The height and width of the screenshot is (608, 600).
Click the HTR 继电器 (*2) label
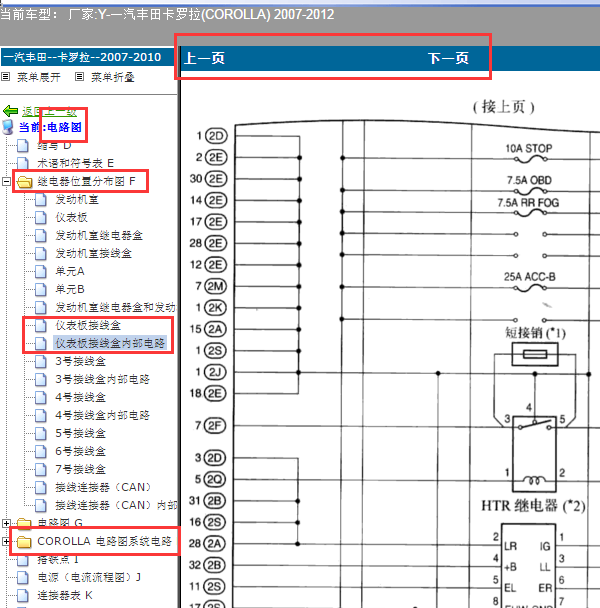[534, 506]
